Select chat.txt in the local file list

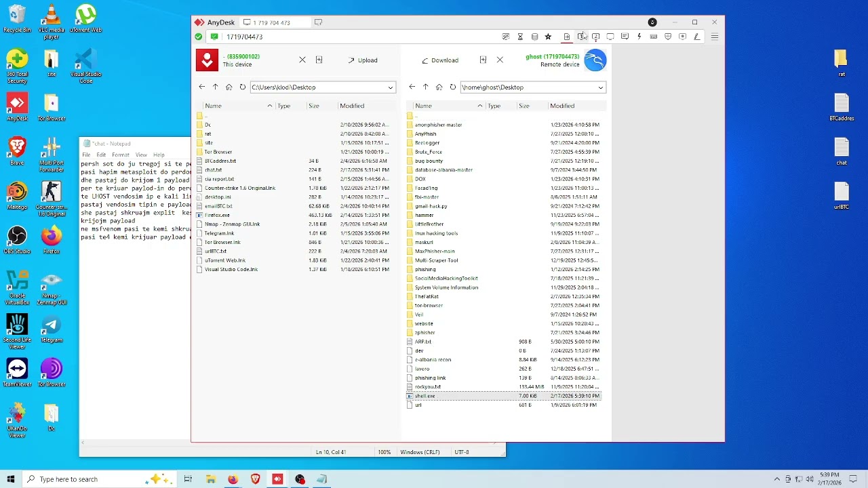coord(213,170)
